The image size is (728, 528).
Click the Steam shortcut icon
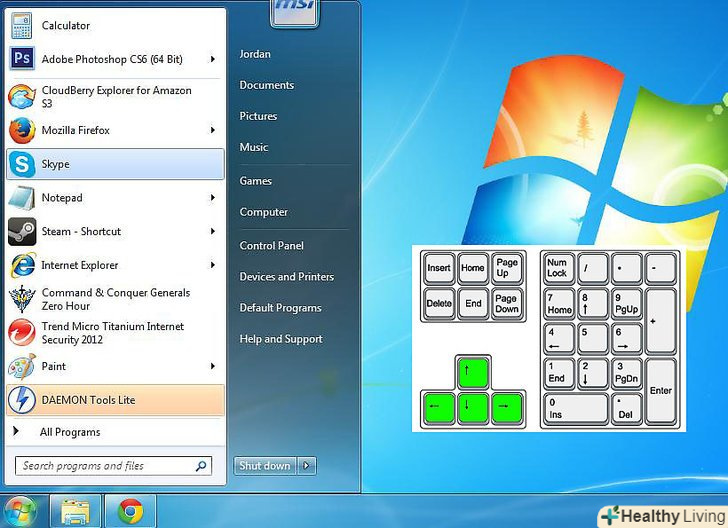click(21, 231)
